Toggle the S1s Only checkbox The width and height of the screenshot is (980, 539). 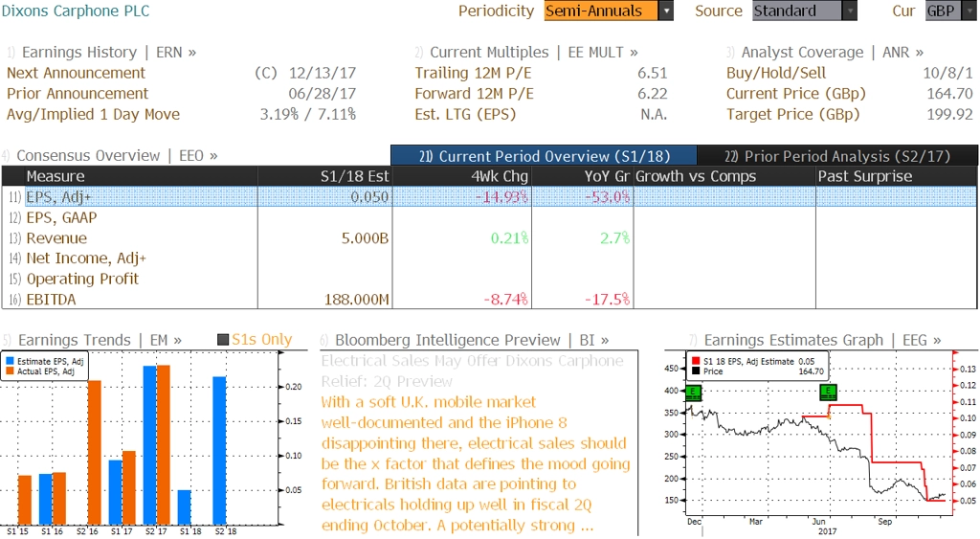(222, 340)
